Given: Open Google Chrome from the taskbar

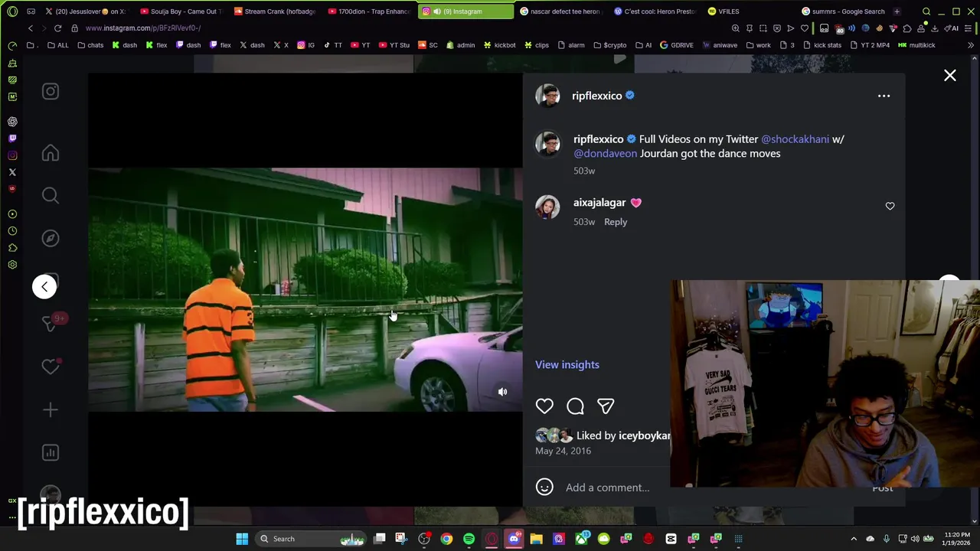Looking at the screenshot, I should pos(446,539).
